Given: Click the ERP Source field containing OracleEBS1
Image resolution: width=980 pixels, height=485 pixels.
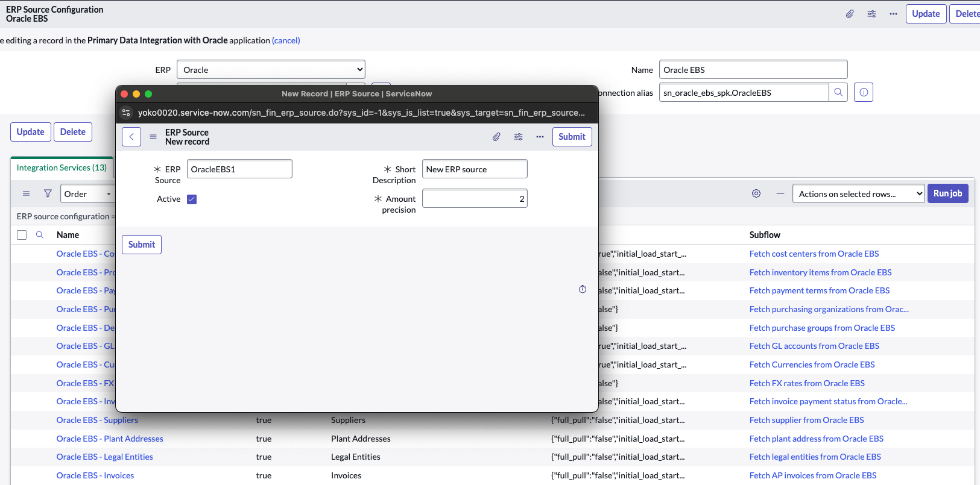Looking at the screenshot, I should (x=239, y=169).
